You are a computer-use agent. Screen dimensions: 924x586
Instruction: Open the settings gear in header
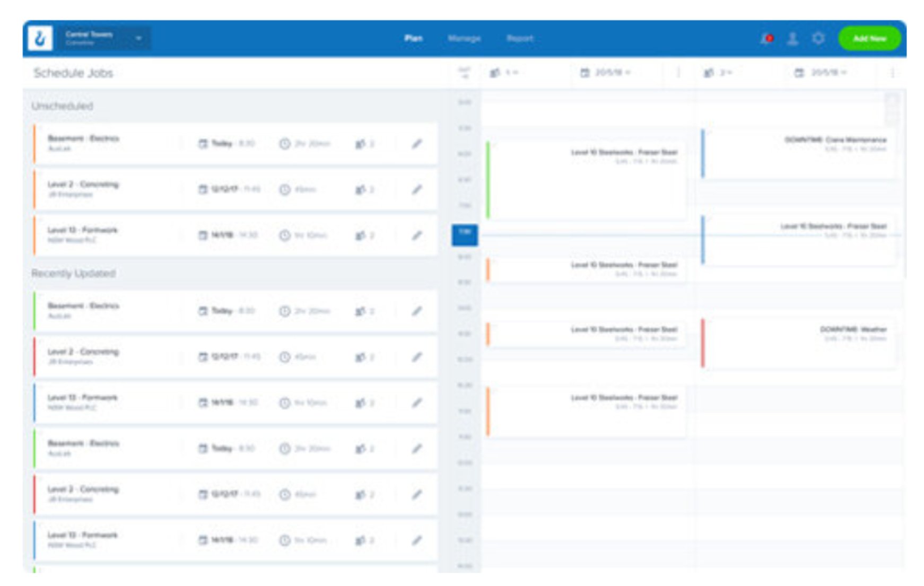coord(818,39)
